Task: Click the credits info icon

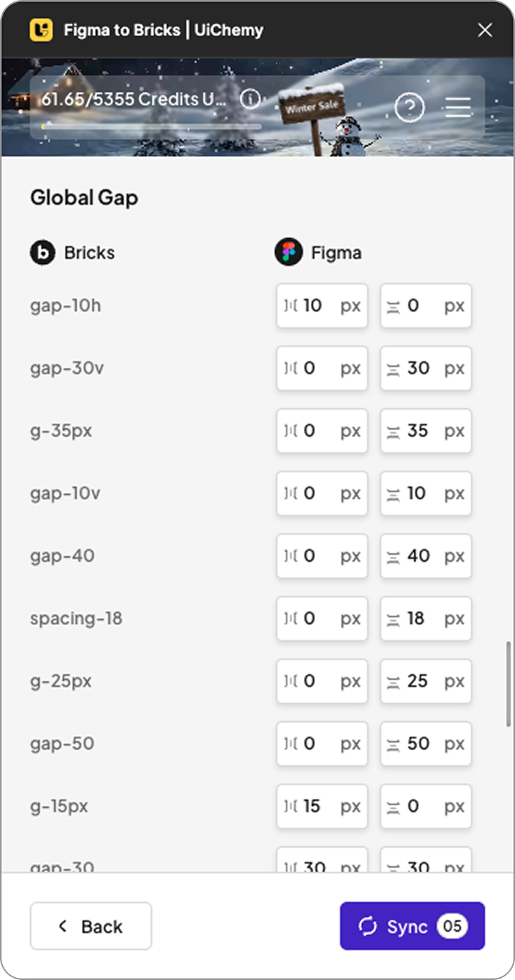Action: coord(250,99)
